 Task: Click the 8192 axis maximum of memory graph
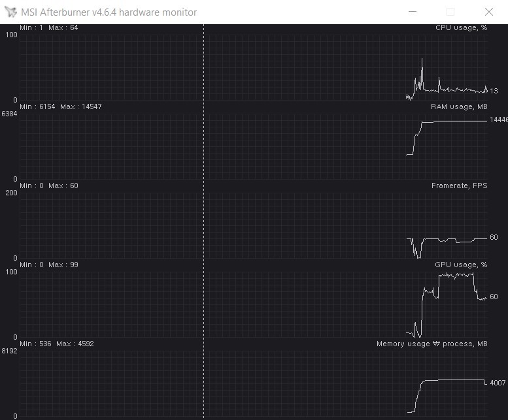pos(9,351)
